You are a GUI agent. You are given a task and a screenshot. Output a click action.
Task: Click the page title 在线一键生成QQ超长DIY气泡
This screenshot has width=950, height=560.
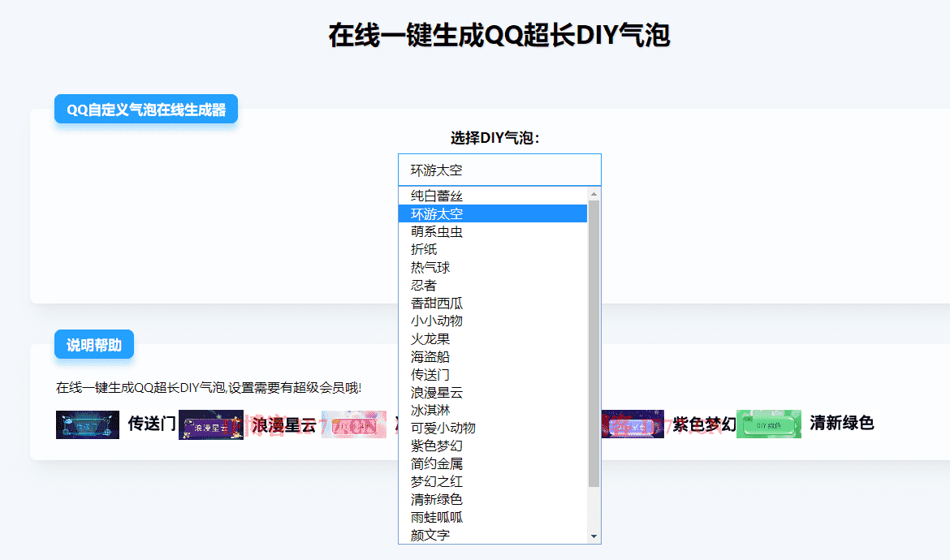coord(499,35)
